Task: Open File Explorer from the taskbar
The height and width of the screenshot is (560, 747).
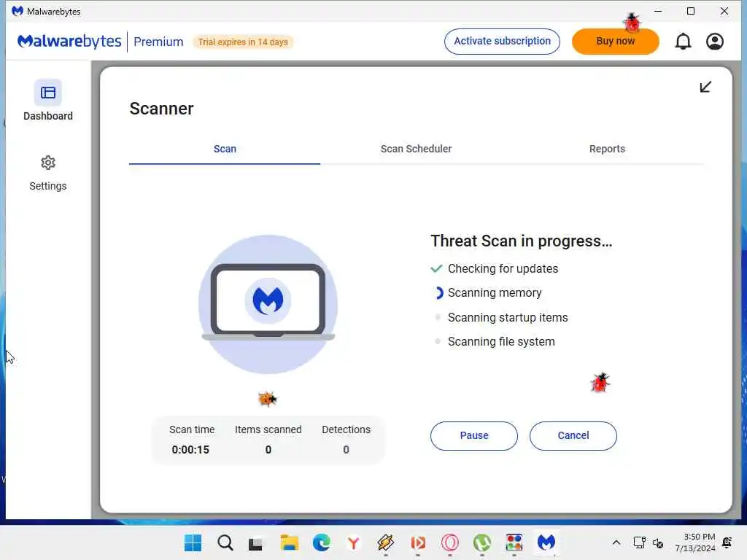Action: coord(289,542)
